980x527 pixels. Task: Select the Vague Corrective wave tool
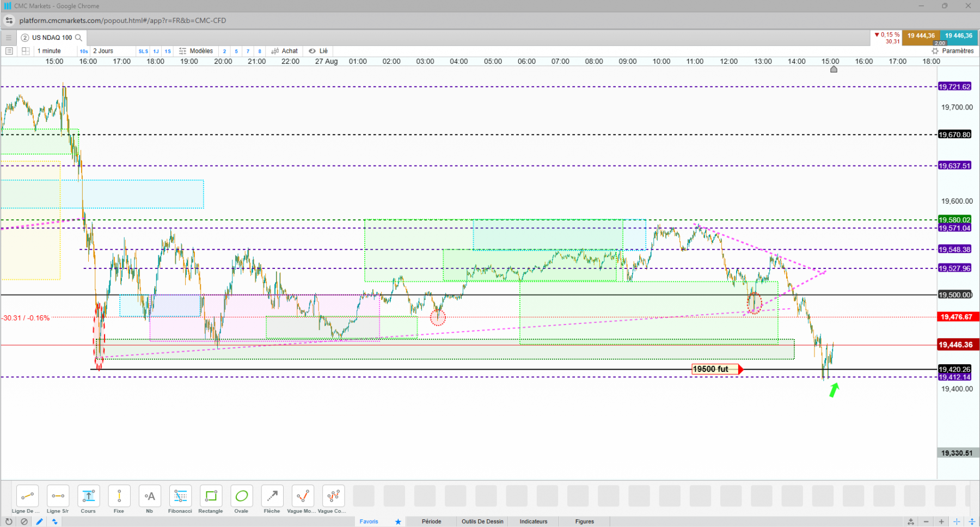333,496
